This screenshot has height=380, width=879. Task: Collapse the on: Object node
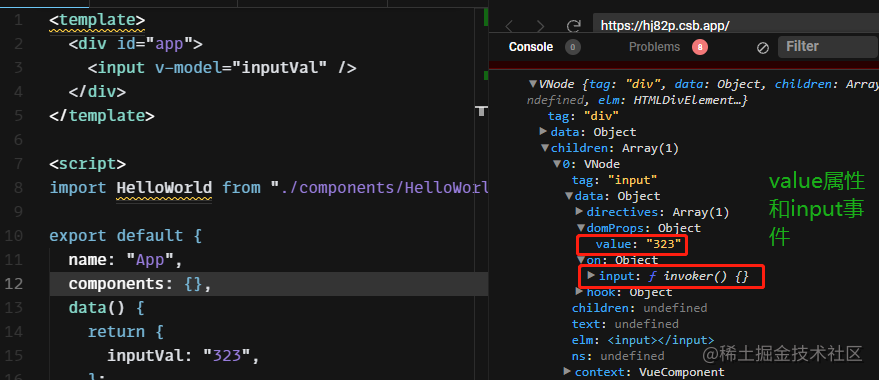pyautogui.click(x=581, y=260)
